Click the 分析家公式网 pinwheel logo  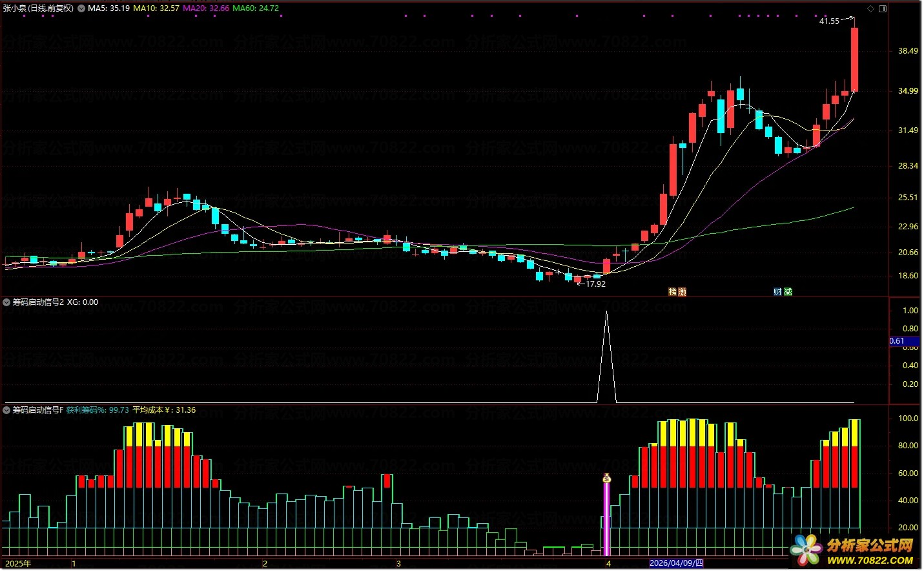806,550
